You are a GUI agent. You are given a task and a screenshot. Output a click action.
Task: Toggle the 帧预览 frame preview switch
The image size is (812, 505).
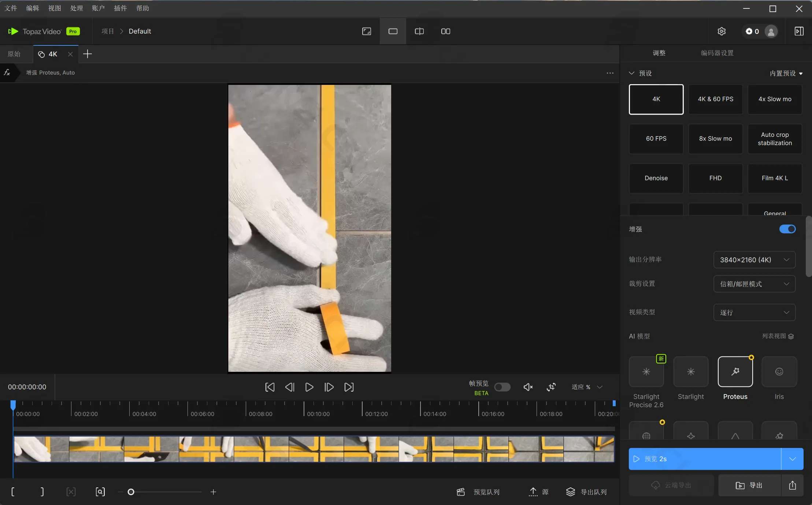pyautogui.click(x=502, y=387)
